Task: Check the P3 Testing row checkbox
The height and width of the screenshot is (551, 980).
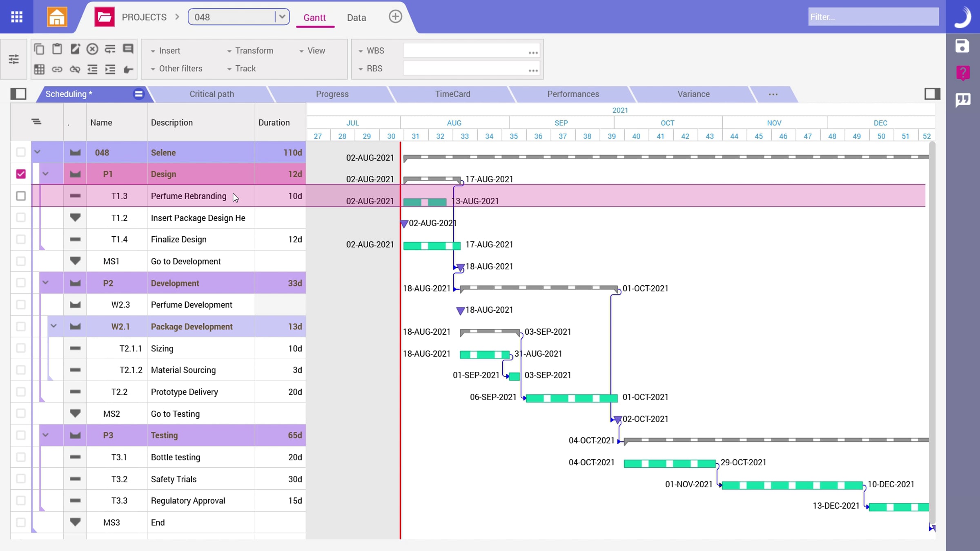Action: (21, 435)
